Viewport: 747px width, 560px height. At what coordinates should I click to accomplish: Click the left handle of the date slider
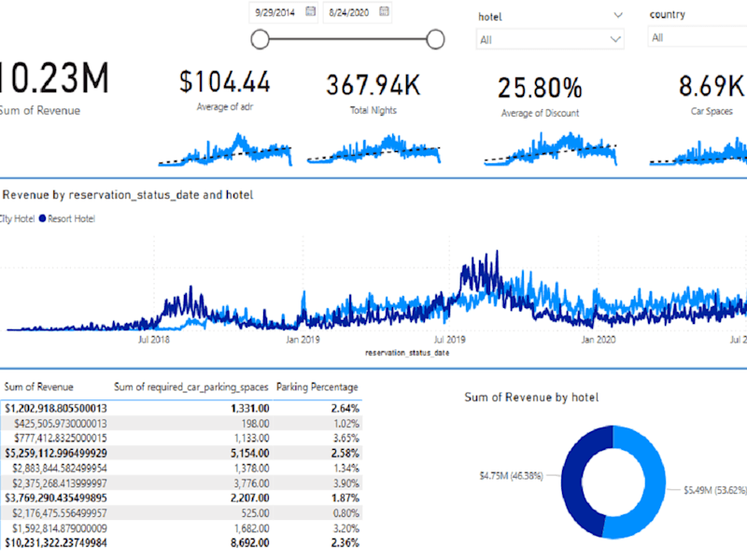click(x=261, y=39)
